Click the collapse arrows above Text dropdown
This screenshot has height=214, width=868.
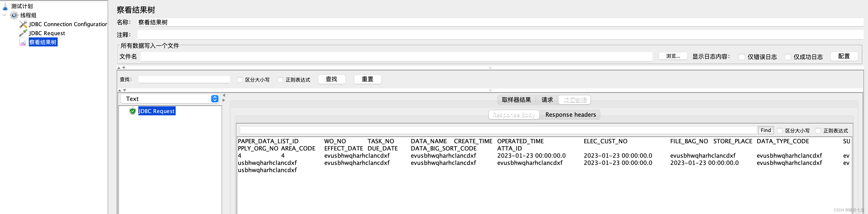[x=122, y=90]
